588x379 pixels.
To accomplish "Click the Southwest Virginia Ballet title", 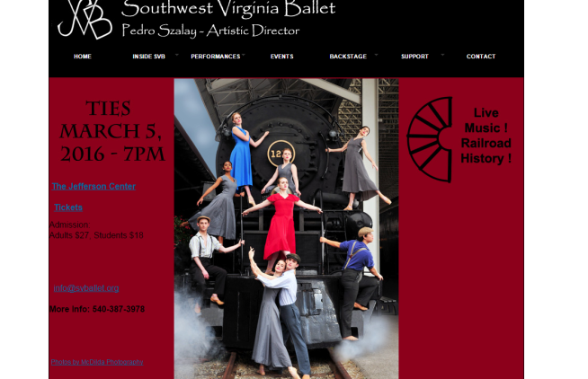I will pyautogui.click(x=228, y=9).
